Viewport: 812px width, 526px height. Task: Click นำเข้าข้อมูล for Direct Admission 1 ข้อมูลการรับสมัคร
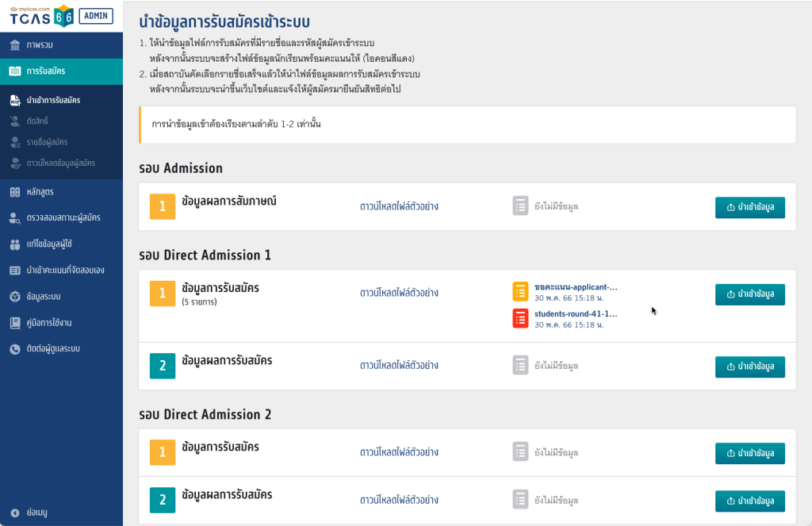(749, 294)
